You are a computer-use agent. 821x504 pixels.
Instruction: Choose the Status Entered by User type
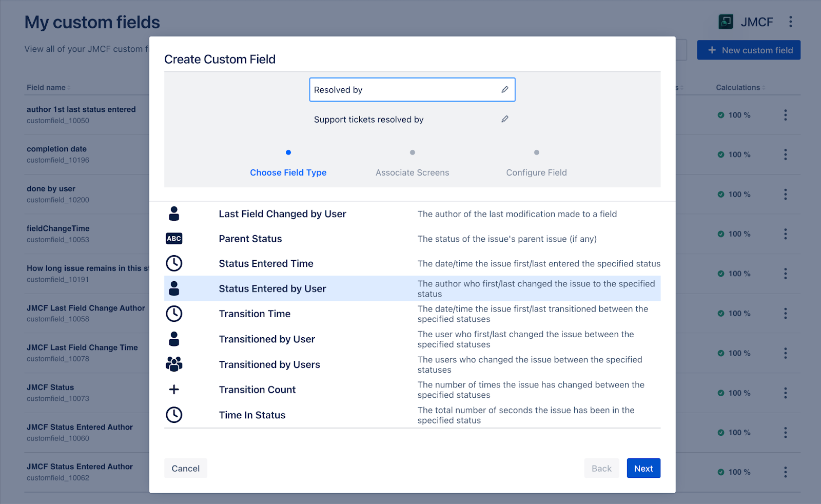(413, 288)
